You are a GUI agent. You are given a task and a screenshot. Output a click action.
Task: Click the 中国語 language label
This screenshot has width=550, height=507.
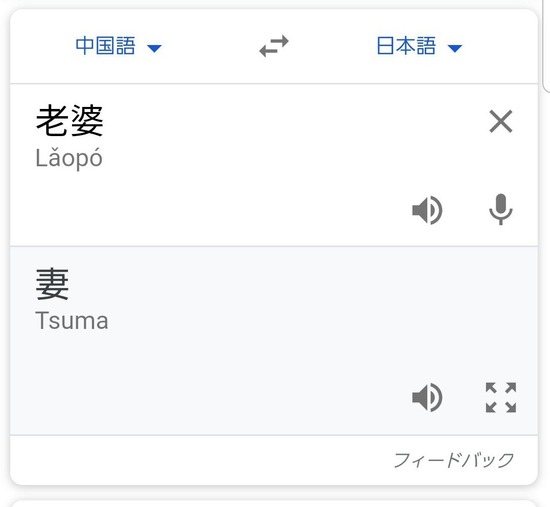click(105, 46)
